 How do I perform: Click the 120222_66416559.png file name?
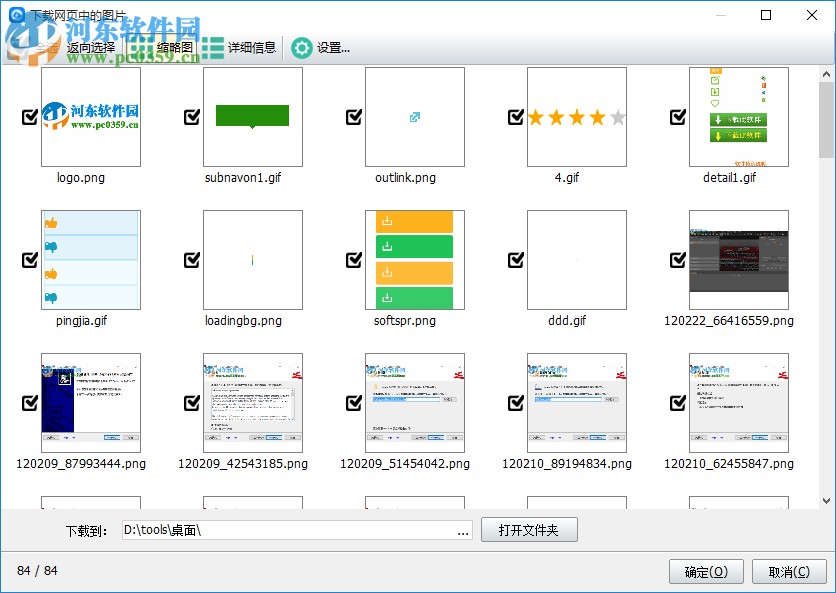coord(729,320)
